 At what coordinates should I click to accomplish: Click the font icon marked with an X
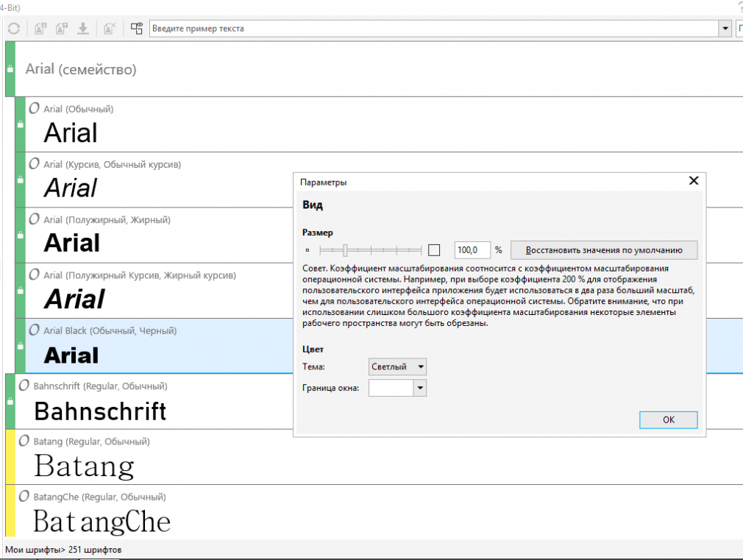tap(110, 29)
